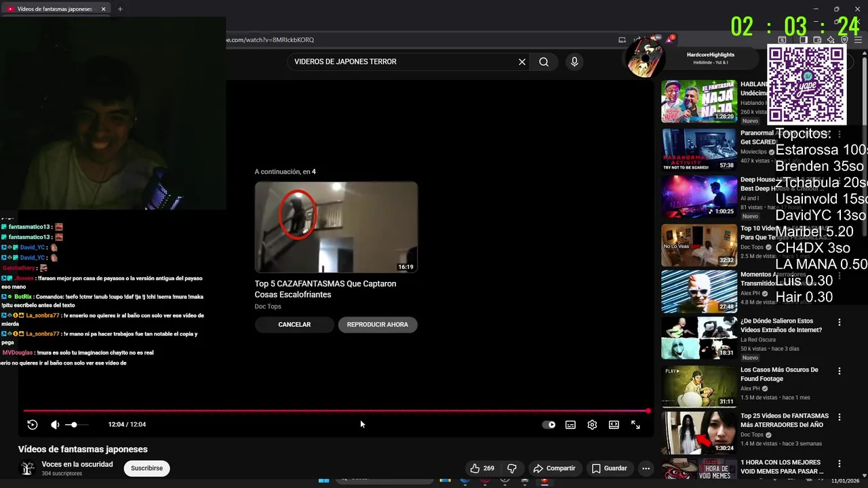Open the Top 5 CAZAFANTASMAS title link
The width and height of the screenshot is (868, 488).
tap(325, 289)
